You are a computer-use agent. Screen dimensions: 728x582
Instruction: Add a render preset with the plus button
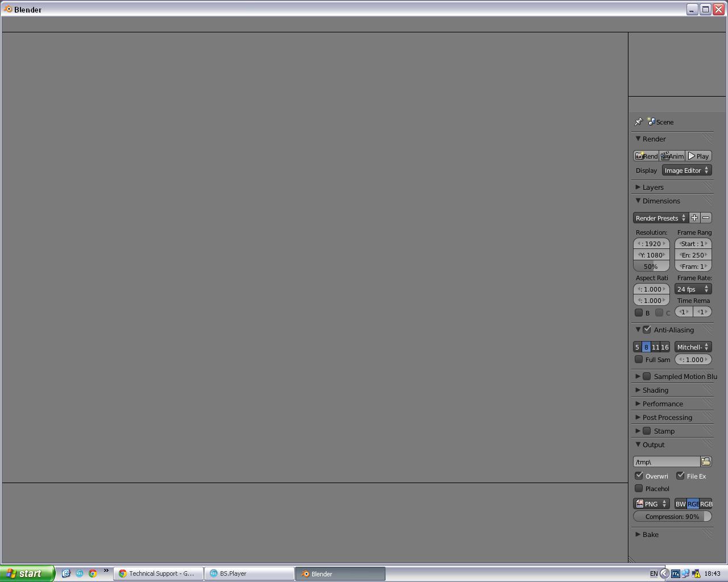pyautogui.click(x=694, y=217)
